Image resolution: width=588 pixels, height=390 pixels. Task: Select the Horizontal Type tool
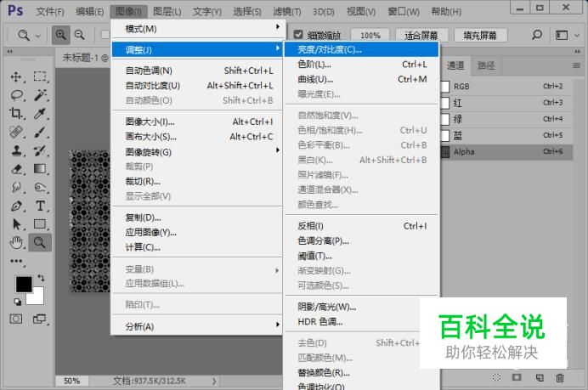click(x=40, y=206)
